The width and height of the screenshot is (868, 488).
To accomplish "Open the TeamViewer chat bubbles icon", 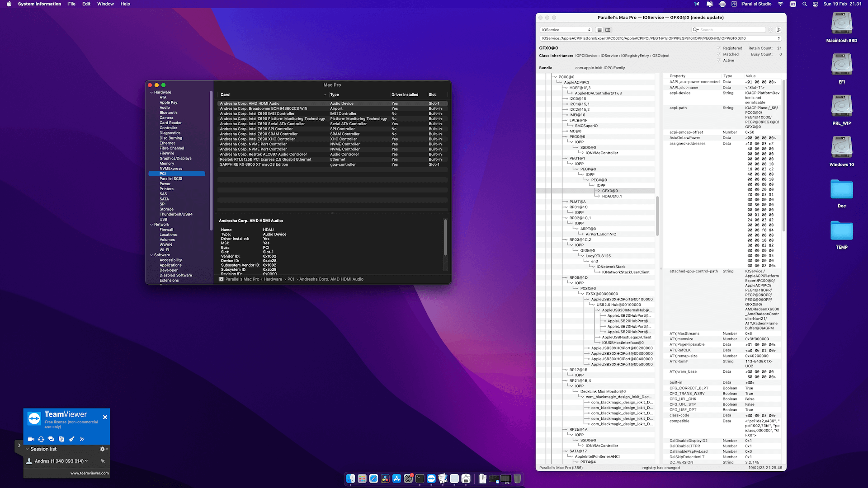I will click(x=51, y=439).
